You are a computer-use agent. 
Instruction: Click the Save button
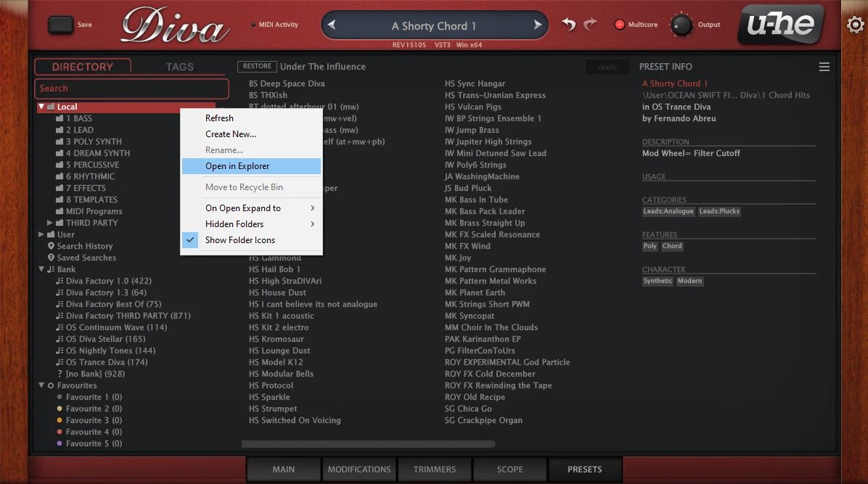click(x=62, y=25)
